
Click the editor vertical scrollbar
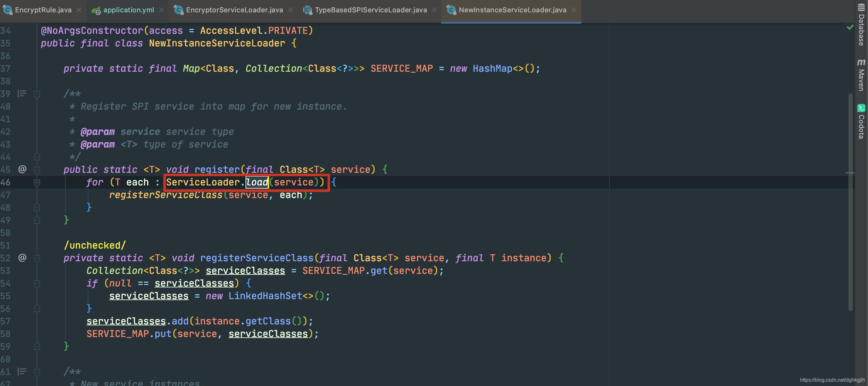[850, 202]
